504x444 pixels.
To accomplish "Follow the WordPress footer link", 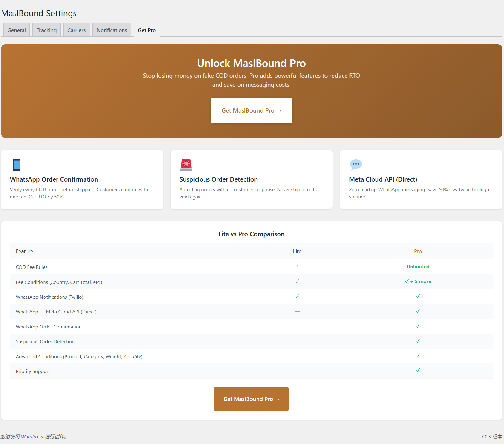I will click(32, 436).
